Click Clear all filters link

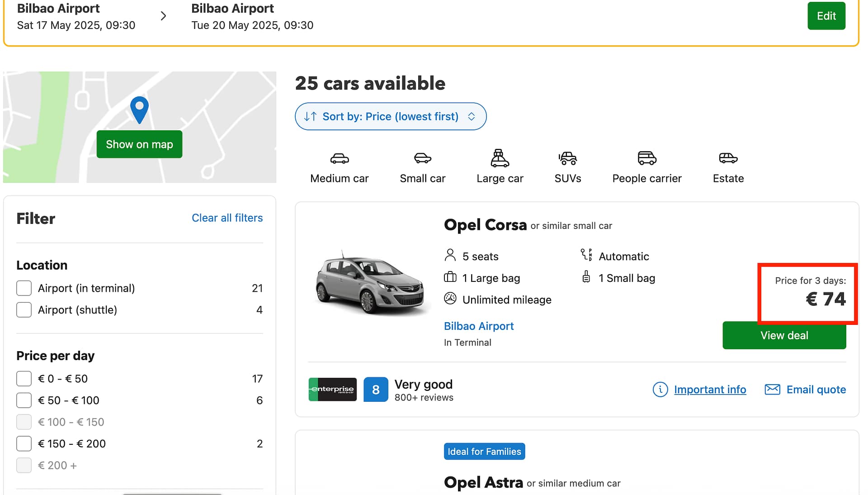(x=227, y=218)
